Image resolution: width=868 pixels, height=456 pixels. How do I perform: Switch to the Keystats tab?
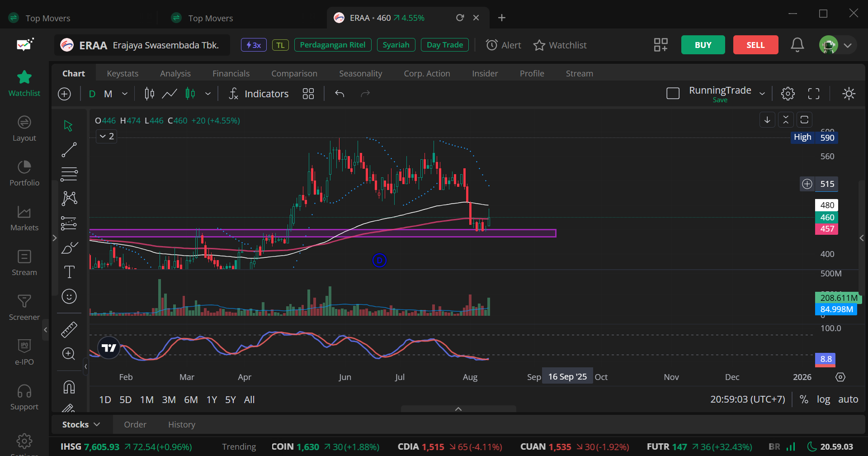point(123,73)
